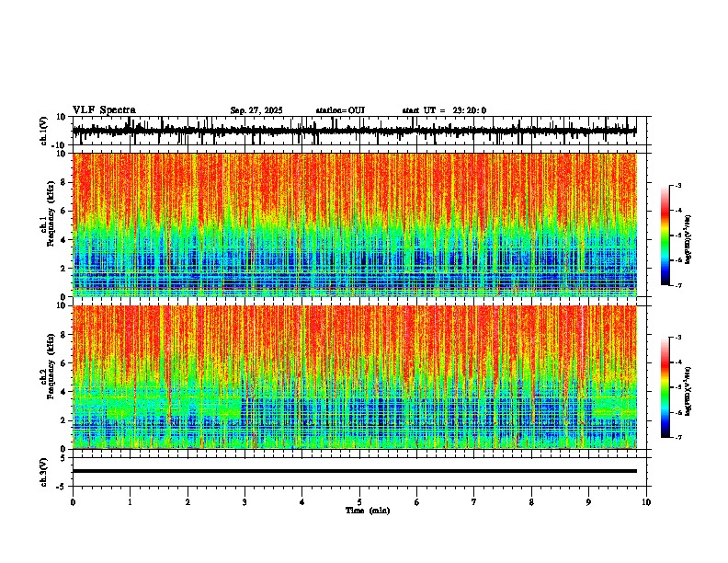
Task: Click the time axis tick label "6"
Action: click(417, 502)
